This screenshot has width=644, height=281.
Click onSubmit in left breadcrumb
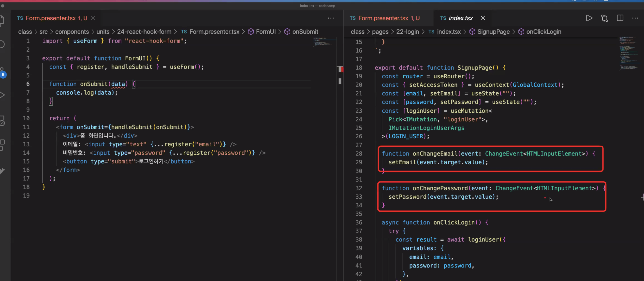tap(305, 32)
